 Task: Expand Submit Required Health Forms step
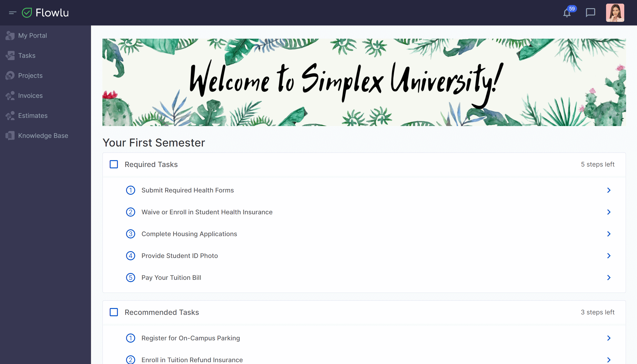[609, 190]
